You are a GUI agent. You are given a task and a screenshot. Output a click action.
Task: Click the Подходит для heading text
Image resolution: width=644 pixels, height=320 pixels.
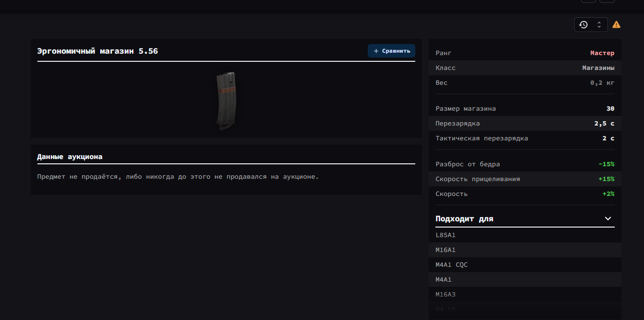point(464,219)
